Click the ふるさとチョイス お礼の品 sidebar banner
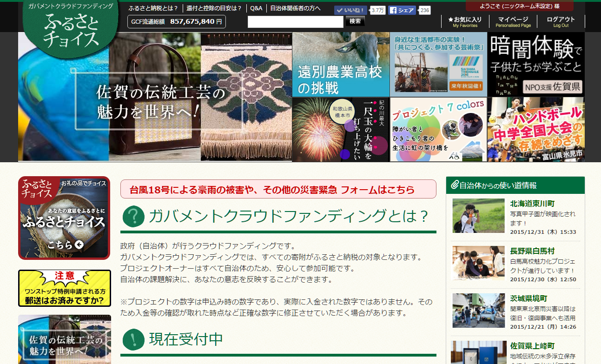This screenshot has width=601, height=364. tap(64, 218)
